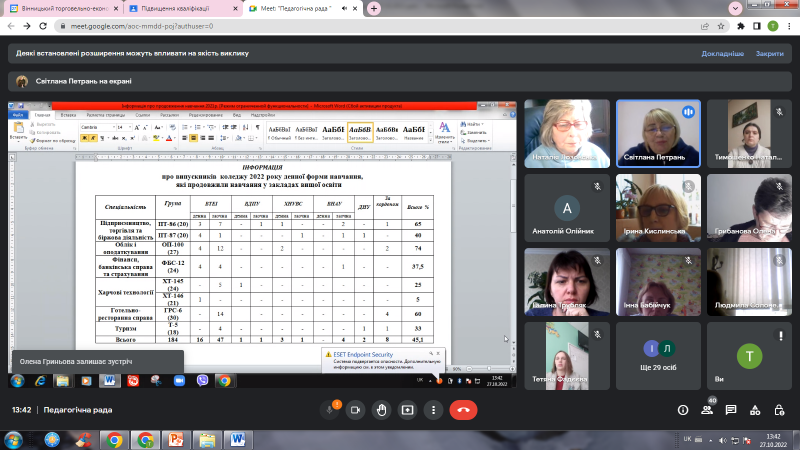Open the Windows Start menu

click(13, 440)
